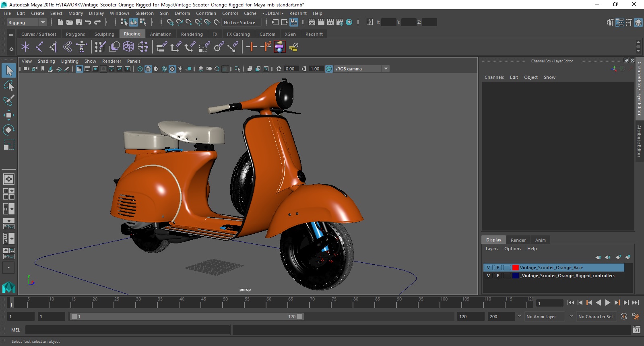Image resolution: width=644 pixels, height=346 pixels.
Task: Toggle visibility V of Rigged_controllers layer
Action: tap(488, 276)
